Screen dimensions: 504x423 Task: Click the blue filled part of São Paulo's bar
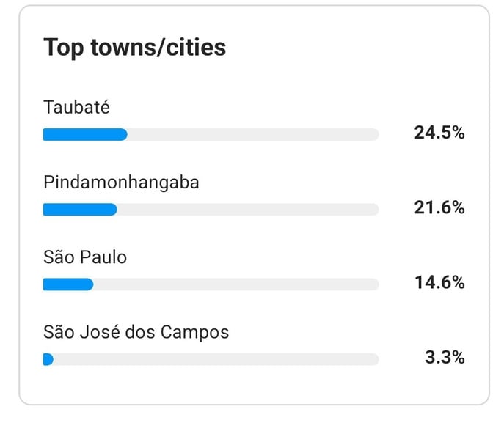[67, 284]
